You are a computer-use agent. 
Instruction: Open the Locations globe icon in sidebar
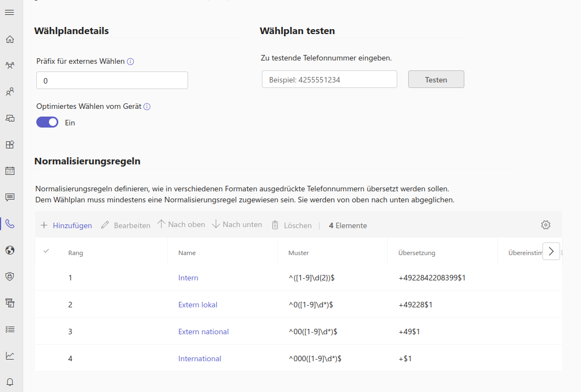(10, 250)
